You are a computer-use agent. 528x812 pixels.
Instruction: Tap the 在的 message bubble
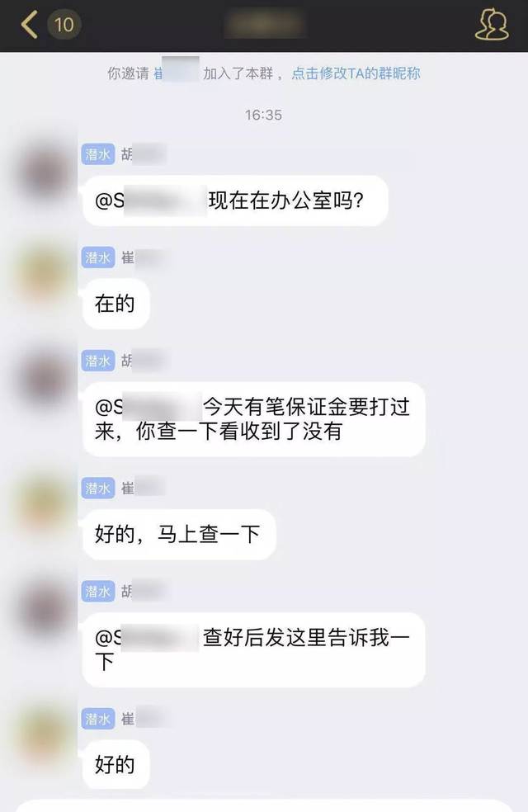coord(116,304)
